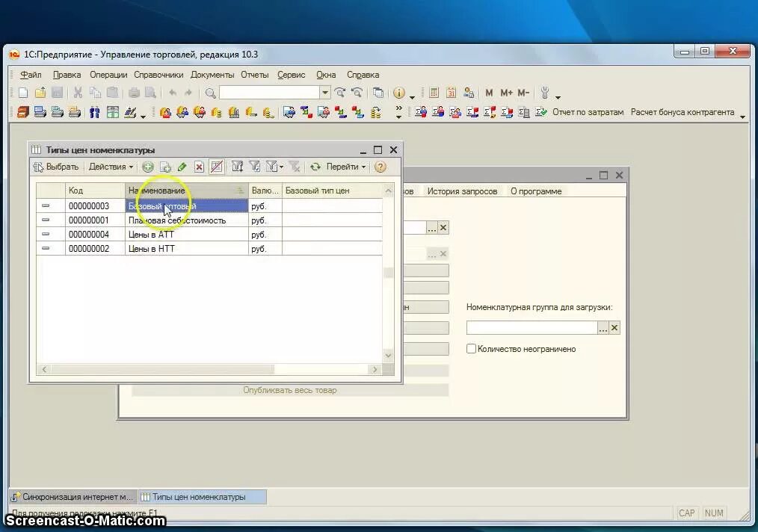
Task: Click the Базовый тип цен column header
Action: [333, 191]
